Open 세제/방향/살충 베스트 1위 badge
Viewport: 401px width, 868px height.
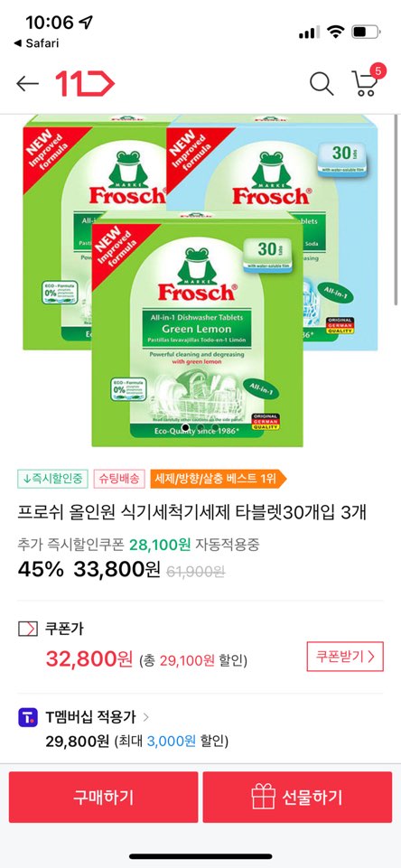click(x=219, y=479)
